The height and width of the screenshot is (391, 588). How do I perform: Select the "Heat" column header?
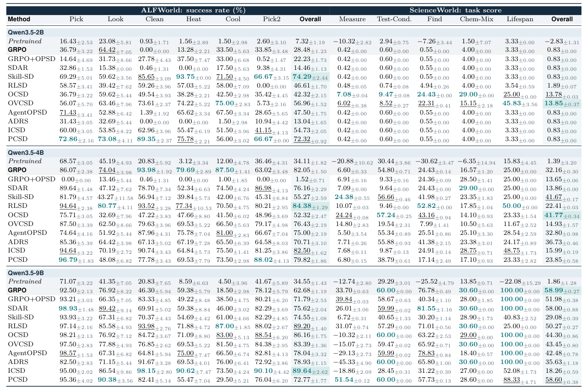pos(194,19)
